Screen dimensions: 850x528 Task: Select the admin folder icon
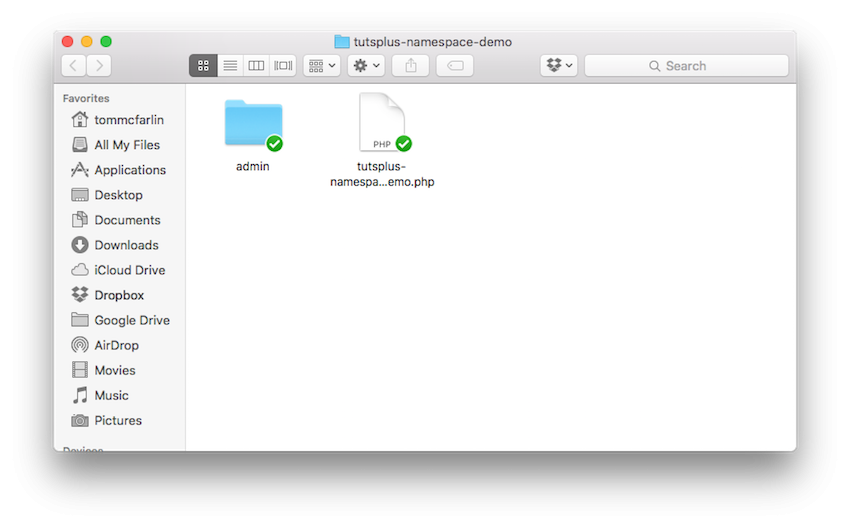click(254, 124)
